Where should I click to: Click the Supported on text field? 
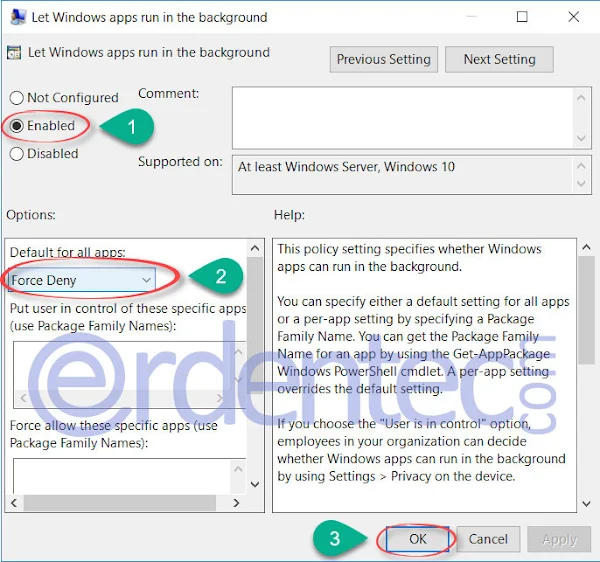403,175
